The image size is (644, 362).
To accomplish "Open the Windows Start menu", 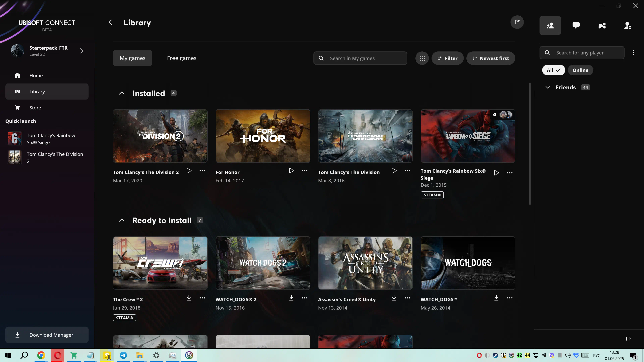I will click(8, 355).
